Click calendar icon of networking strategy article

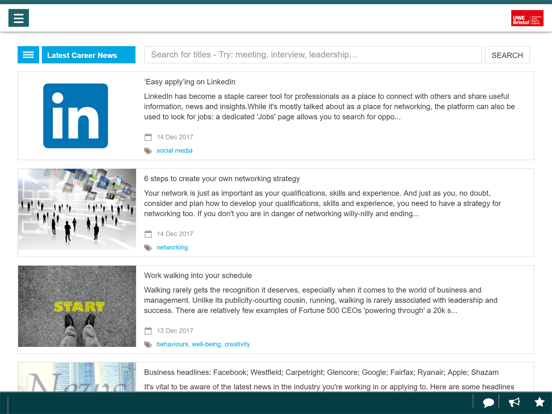tap(148, 234)
